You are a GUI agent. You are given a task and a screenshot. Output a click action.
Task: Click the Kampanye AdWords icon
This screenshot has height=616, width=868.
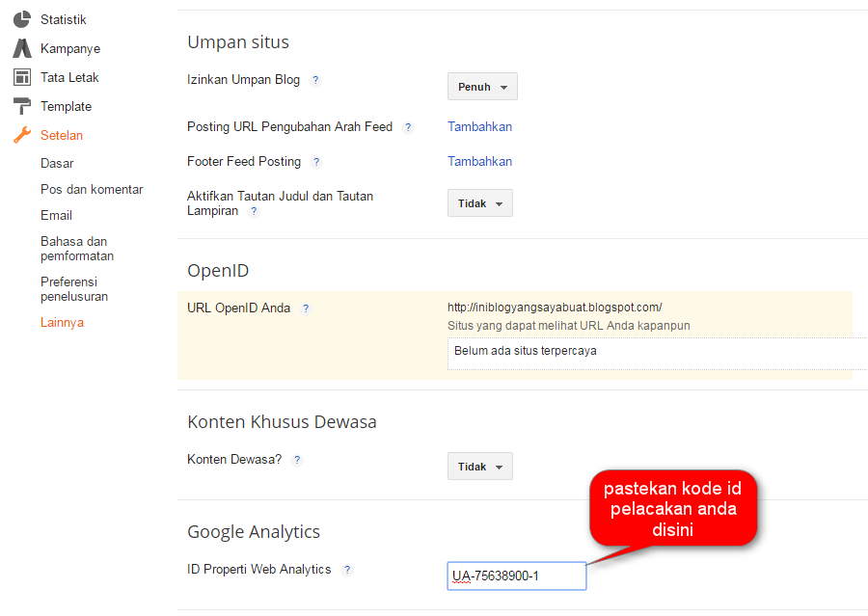22,48
